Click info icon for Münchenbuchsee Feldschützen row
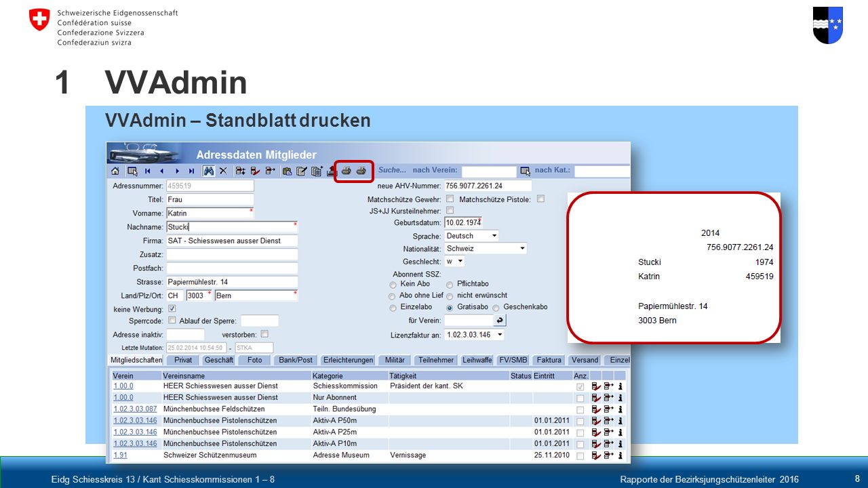This screenshot has width=868, height=488. click(620, 409)
